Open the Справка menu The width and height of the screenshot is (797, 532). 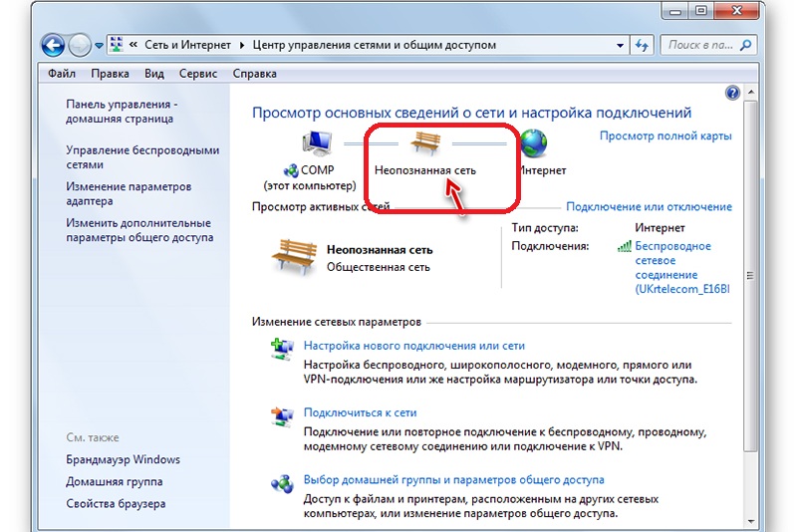(x=255, y=74)
